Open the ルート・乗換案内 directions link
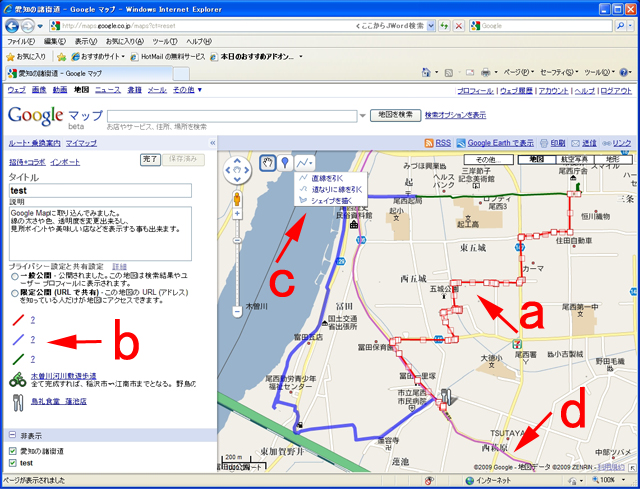The height and width of the screenshot is (489, 640). coord(35,143)
